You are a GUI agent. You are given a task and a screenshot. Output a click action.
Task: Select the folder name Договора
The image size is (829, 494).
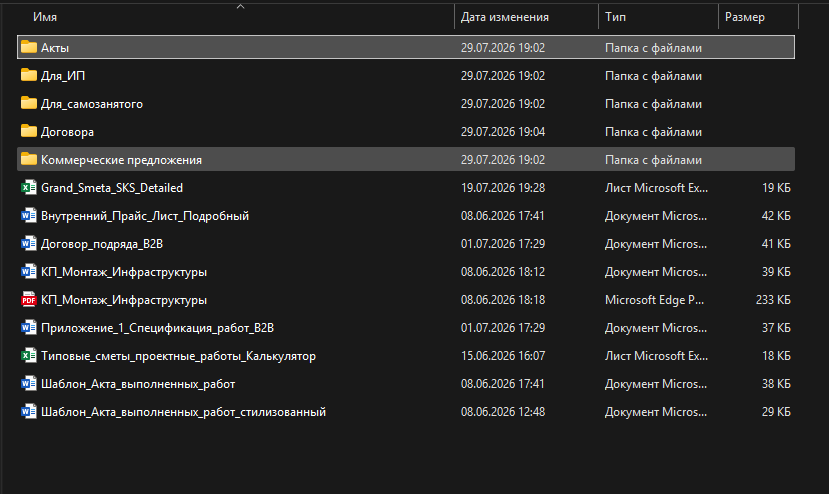(x=67, y=132)
